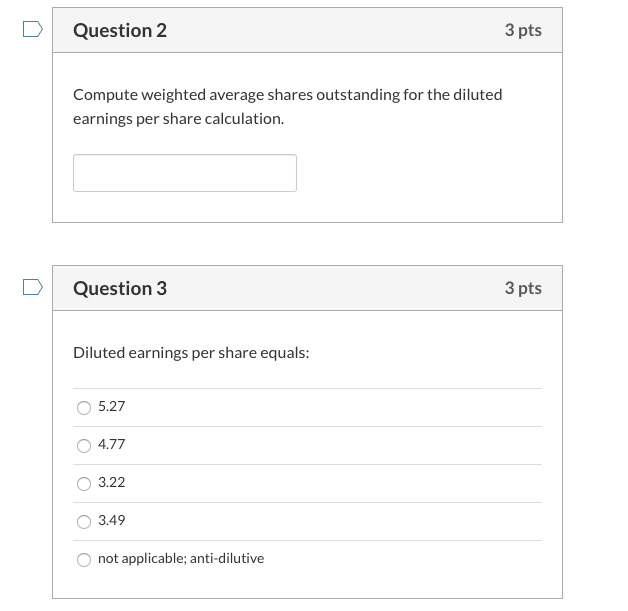Click the "Diluted earnings per share equals" prompt
Viewport: 628px width, 611px height.
[x=191, y=353]
